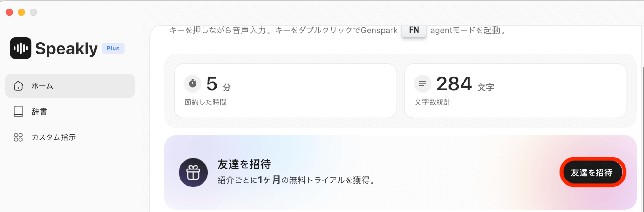644x212 pixels.
Task: Click the text lines icon beside 284
Action: pyautogui.click(x=423, y=83)
